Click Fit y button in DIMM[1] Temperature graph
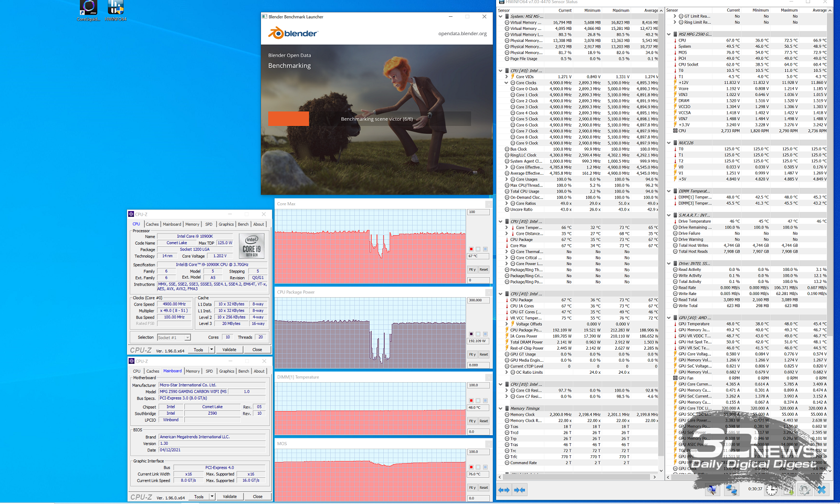The height and width of the screenshot is (504, 840). point(472,421)
